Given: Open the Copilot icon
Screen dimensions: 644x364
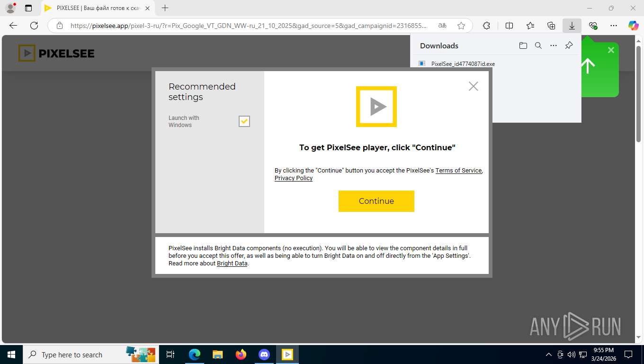Looking at the screenshot, I should coord(634,26).
